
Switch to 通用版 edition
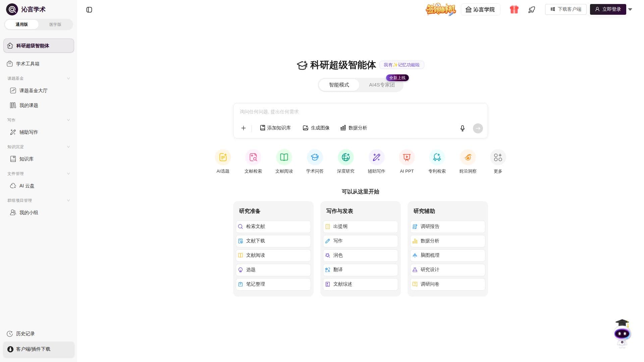22,24
